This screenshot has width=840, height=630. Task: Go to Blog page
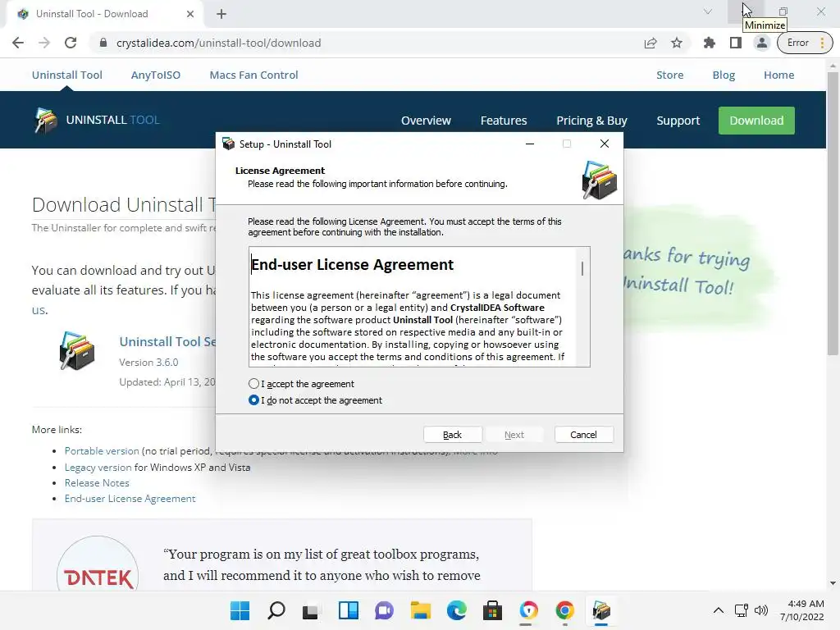[724, 75]
